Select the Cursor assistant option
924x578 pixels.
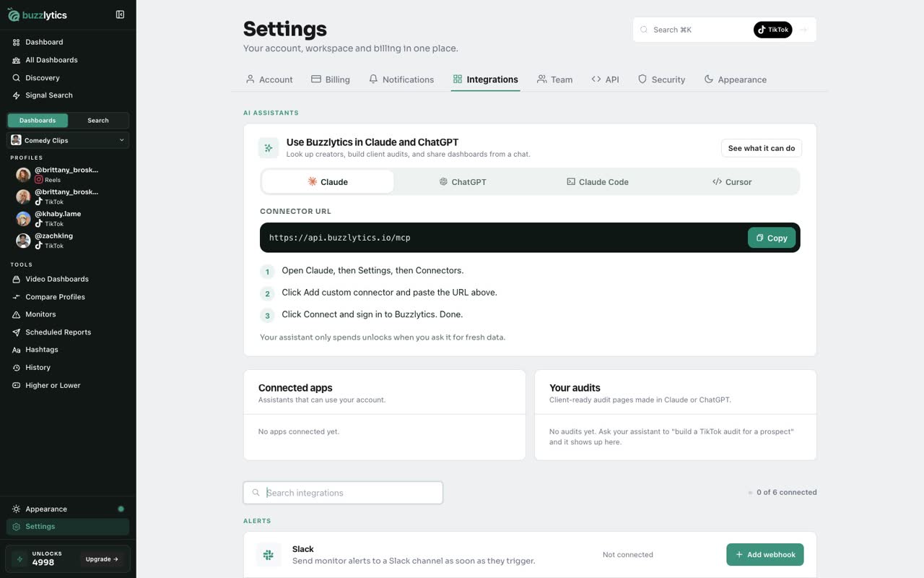tap(732, 182)
